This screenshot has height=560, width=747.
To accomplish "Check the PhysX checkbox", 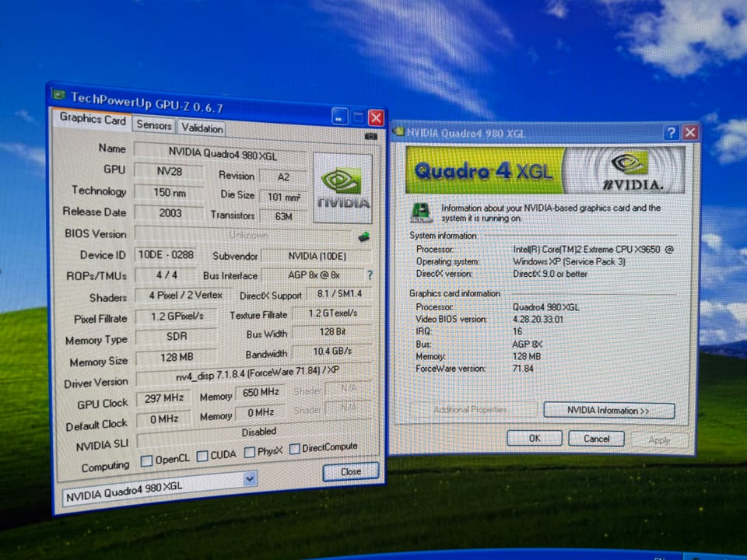I will [250, 452].
